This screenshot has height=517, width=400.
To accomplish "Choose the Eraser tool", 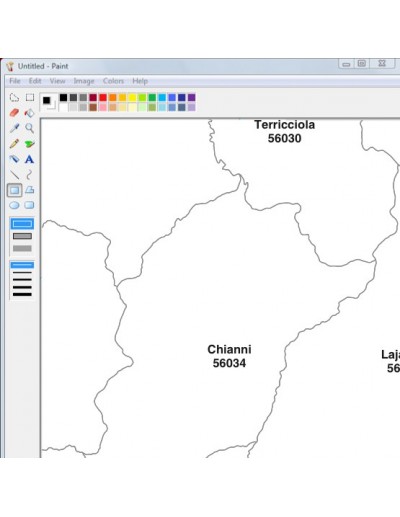I will click(x=14, y=113).
